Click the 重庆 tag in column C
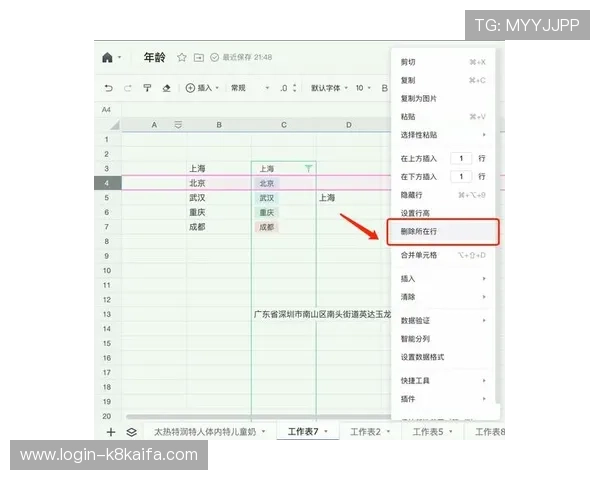Viewport: 600px width, 480px height. pos(267,212)
